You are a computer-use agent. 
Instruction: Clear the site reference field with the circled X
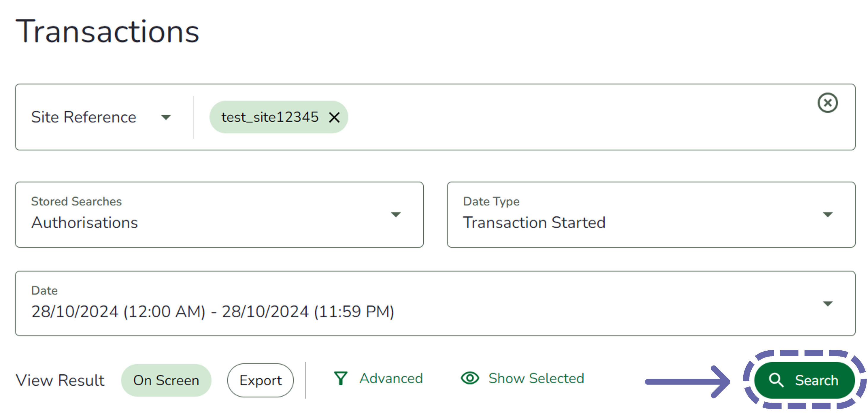tap(827, 103)
